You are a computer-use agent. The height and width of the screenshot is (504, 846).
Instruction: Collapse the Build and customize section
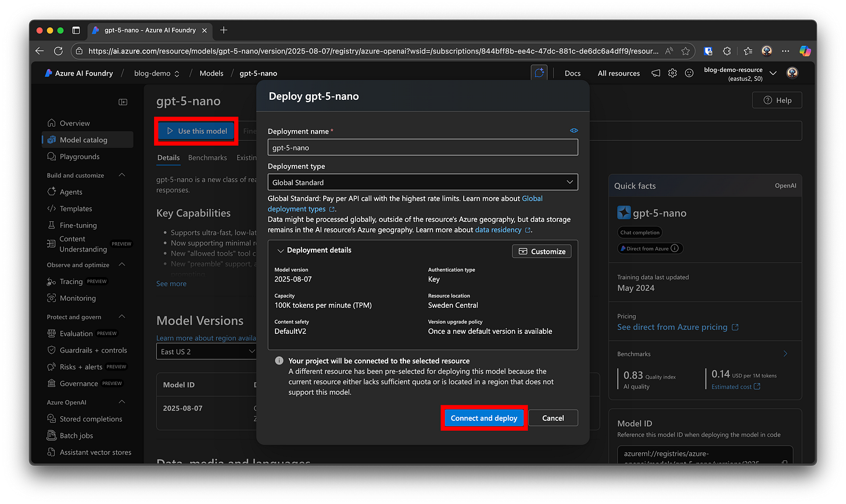pyautogui.click(x=122, y=175)
